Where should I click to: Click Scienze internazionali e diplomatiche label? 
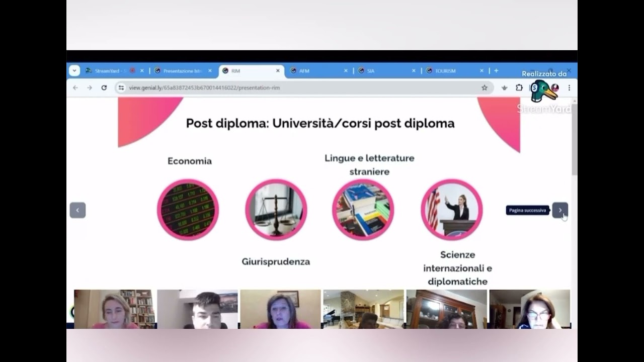click(457, 268)
